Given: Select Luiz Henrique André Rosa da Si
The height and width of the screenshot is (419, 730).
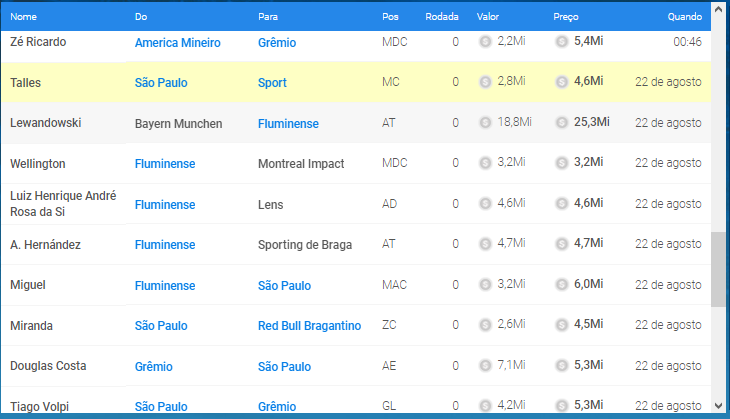Looking at the screenshot, I should click(x=63, y=203).
